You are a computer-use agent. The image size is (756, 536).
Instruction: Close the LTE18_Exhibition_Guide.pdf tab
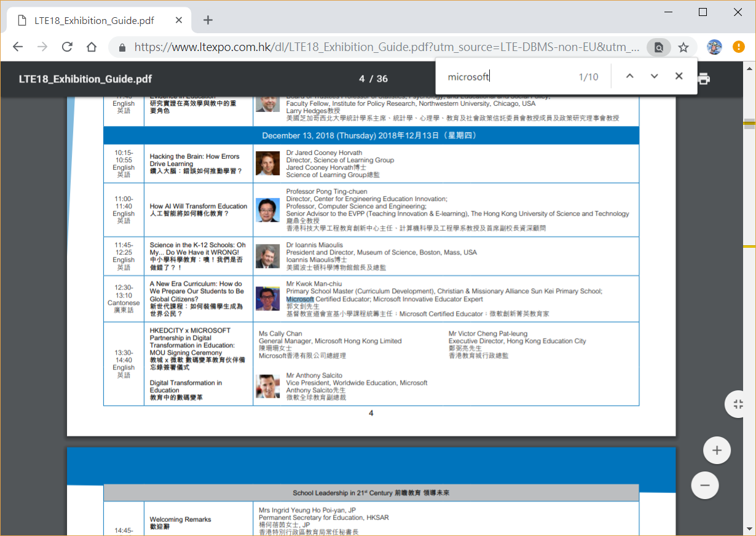coord(179,20)
